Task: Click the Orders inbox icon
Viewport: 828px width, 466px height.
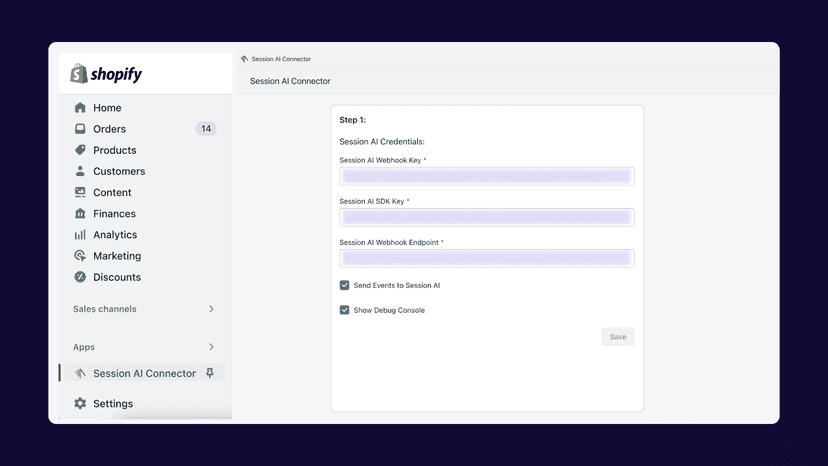Action: 80,129
